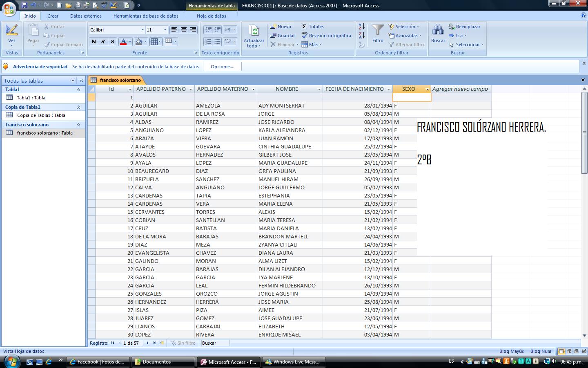Run Revisión ortográfica spell check
588x368 pixels.
326,36
